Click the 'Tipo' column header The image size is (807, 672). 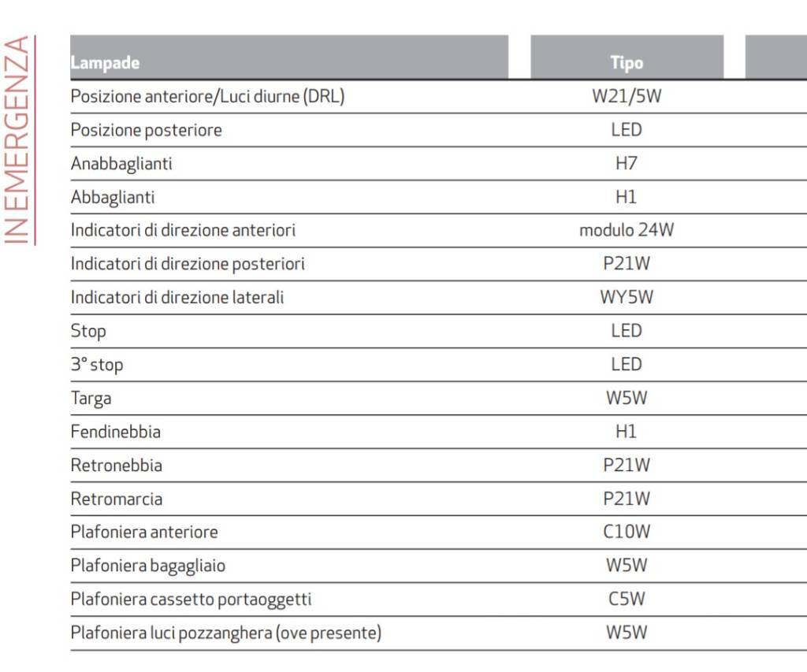pyautogui.click(x=627, y=63)
